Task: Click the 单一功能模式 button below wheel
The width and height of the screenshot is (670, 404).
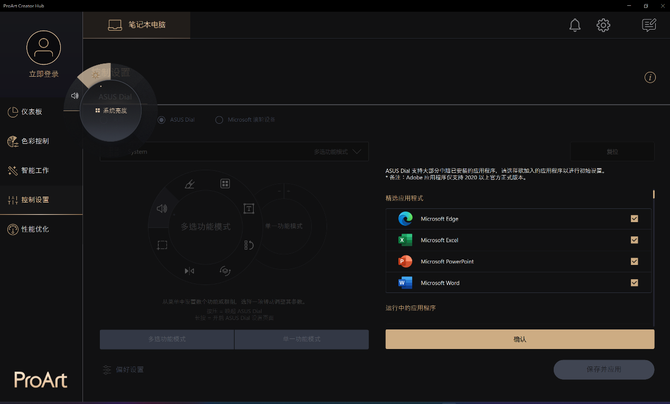Action: pos(302,339)
